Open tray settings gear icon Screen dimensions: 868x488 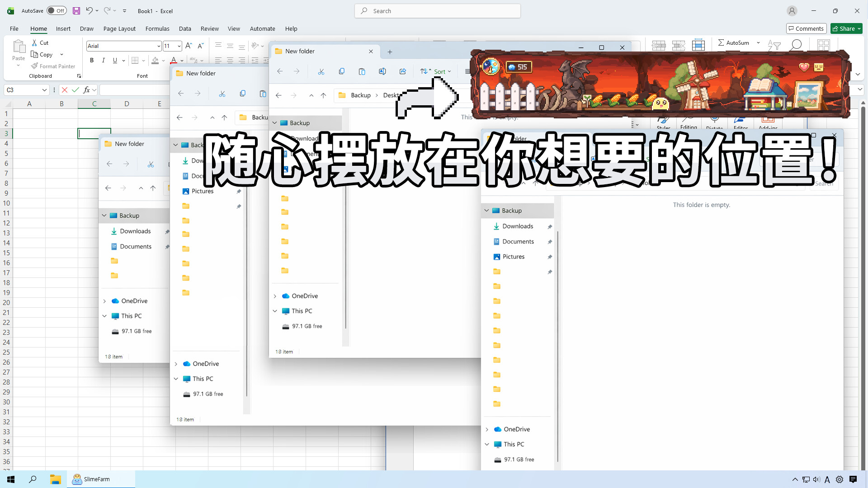pyautogui.click(x=840, y=479)
